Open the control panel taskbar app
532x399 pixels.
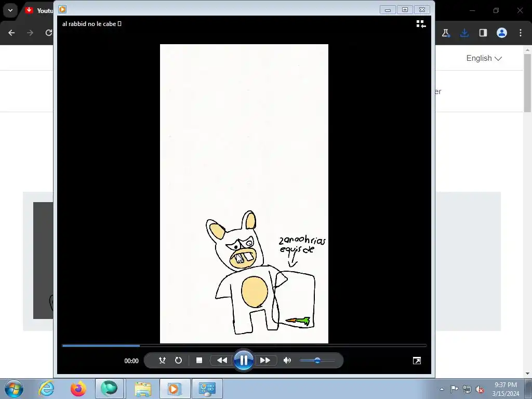pos(207,389)
